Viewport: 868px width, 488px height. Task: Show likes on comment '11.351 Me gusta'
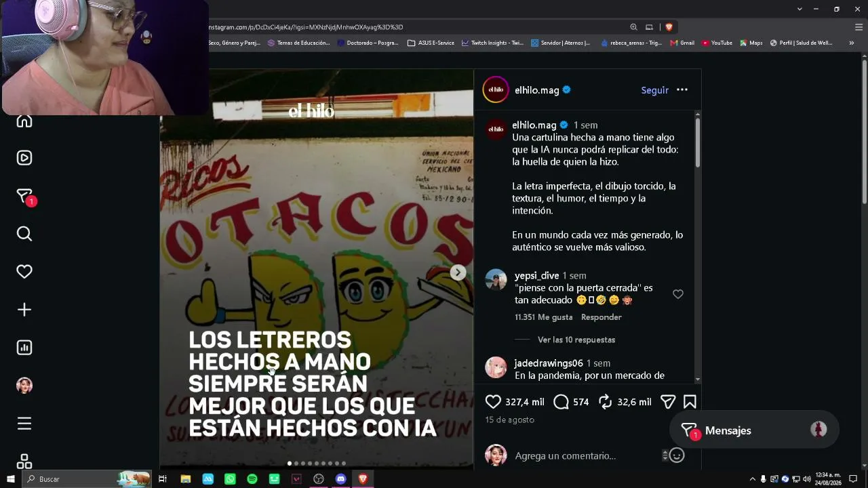[543, 317]
